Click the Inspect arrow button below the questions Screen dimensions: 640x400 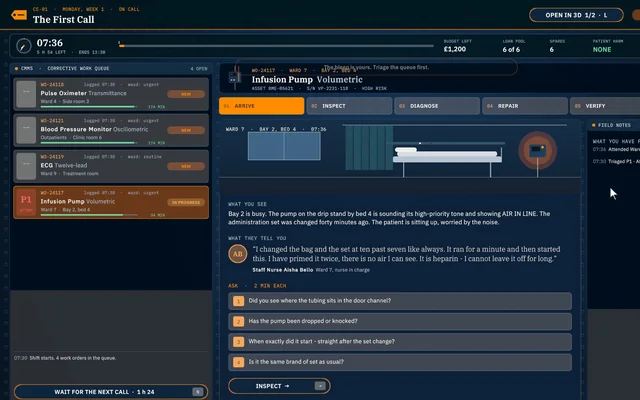pos(279,386)
